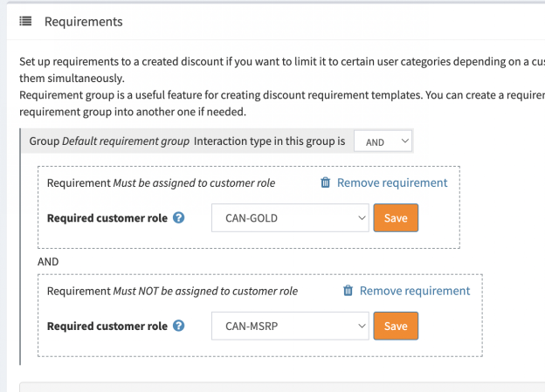
Task: Click Remove requirement link for 'Must be assigned'
Action: [392, 183]
